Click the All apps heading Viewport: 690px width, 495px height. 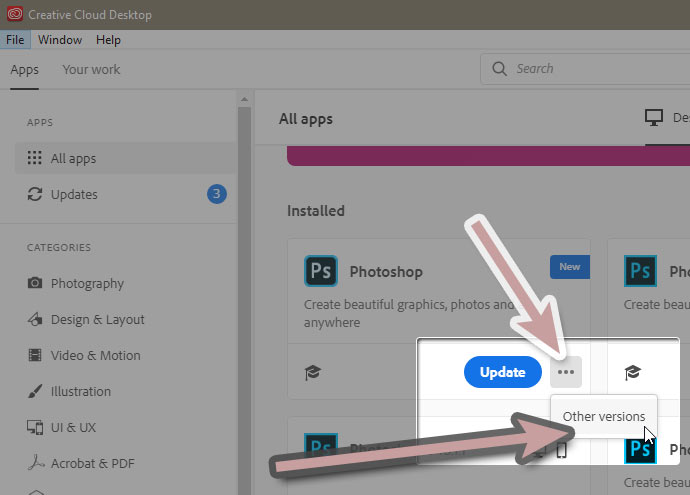306,119
